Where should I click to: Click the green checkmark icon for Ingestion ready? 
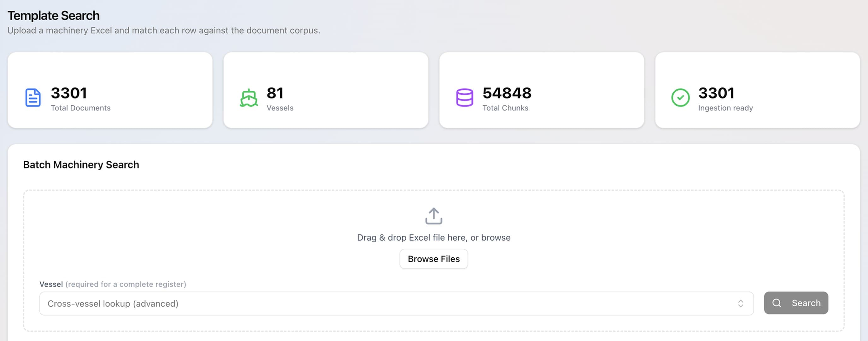680,98
